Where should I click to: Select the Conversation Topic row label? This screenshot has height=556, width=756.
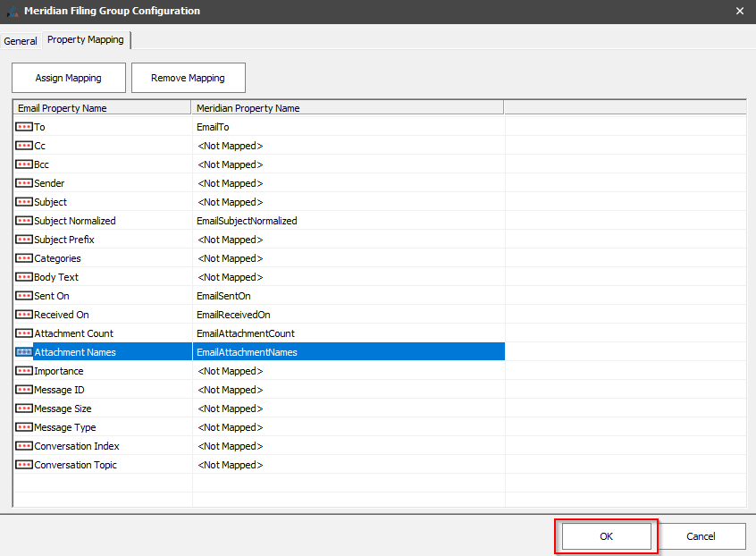point(75,465)
